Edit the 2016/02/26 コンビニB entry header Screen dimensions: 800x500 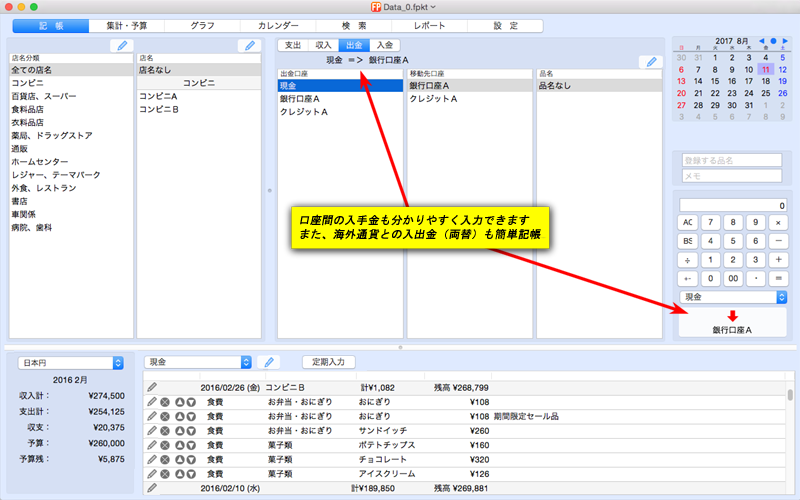[152, 387]
